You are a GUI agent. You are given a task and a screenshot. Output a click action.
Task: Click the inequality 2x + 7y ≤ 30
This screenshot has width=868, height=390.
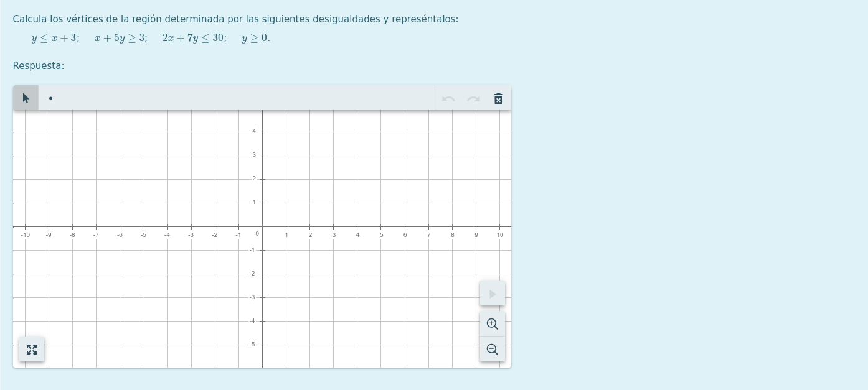click(x=194, y=38)
